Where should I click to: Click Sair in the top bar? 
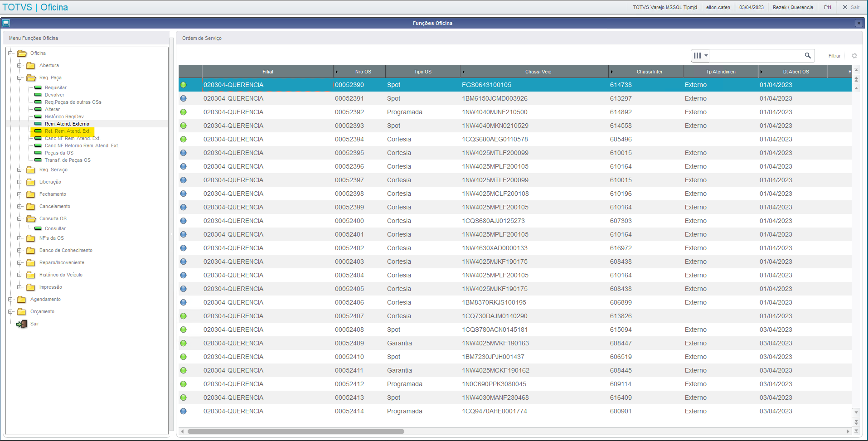click(x=855, y=7)
